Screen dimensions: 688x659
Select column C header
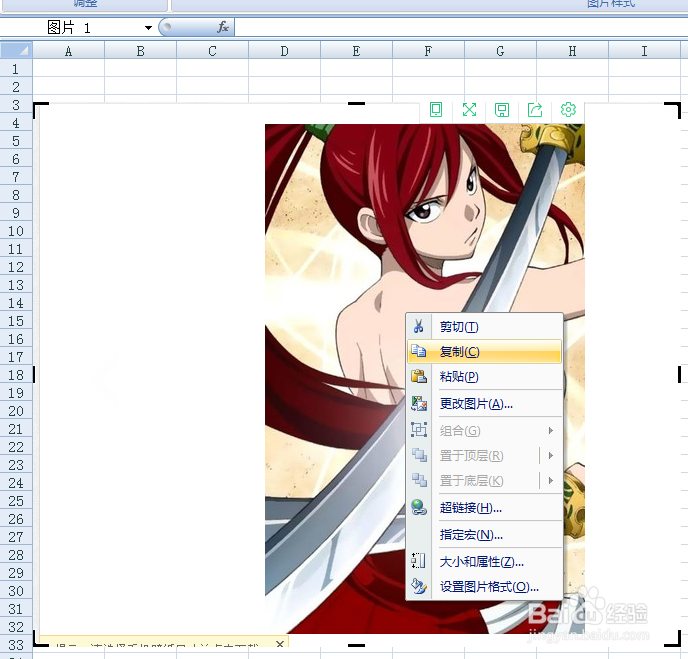(212, 51)
